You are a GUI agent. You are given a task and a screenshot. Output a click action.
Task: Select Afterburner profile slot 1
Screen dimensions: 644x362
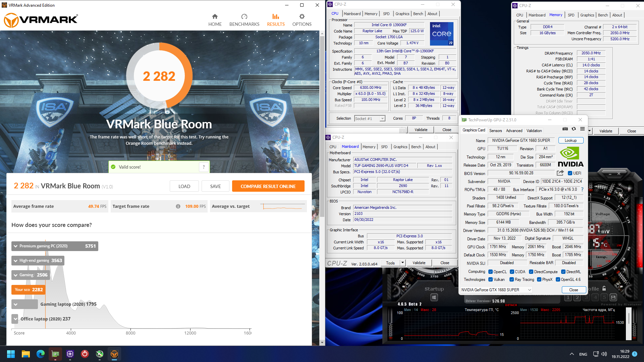click(x=568, y=297)
